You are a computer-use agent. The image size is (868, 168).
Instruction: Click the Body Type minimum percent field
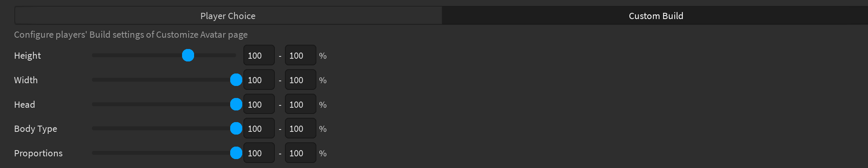pyautogui.click(x=259, y=128)
